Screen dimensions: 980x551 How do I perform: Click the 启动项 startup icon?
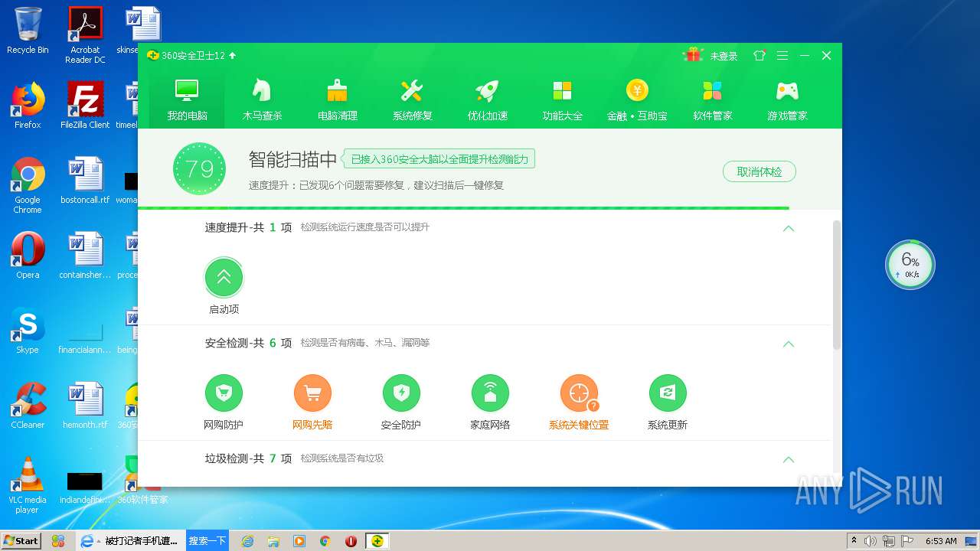pos(224,278)
